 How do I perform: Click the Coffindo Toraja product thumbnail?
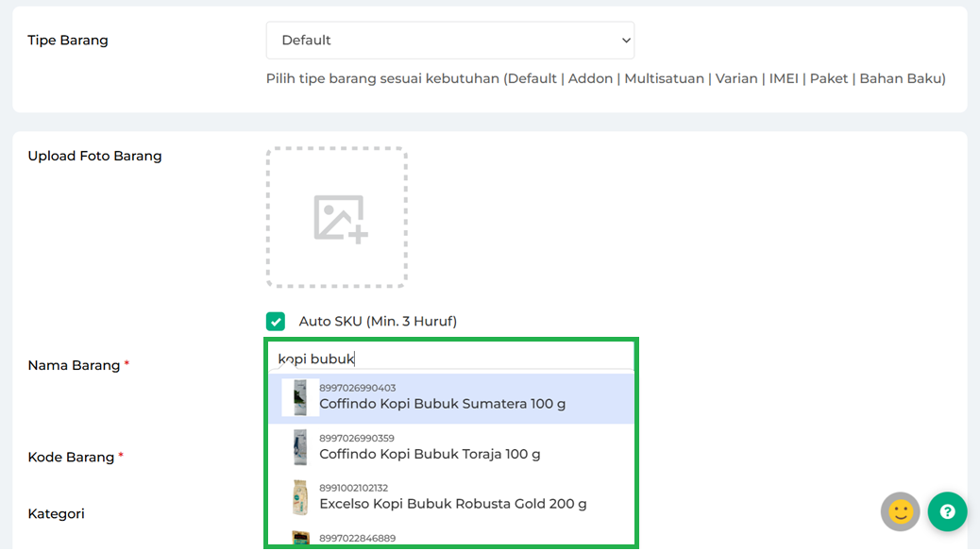[x=300, y=447]
